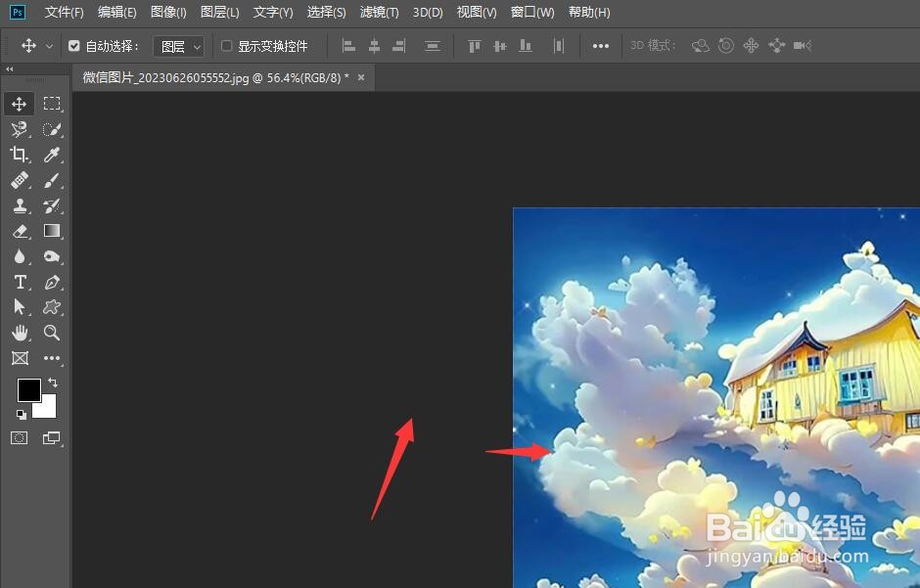Align top edges
This screenshot has width=920, height=588.
coord(474,46)
